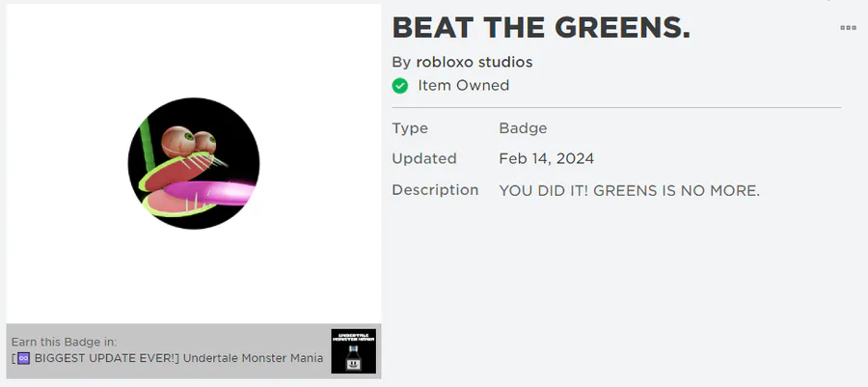The height and width of the screenshot is (387, 868).
Task: Click the green Item Owned checkmark icon
Action: (x=399, y=86)
